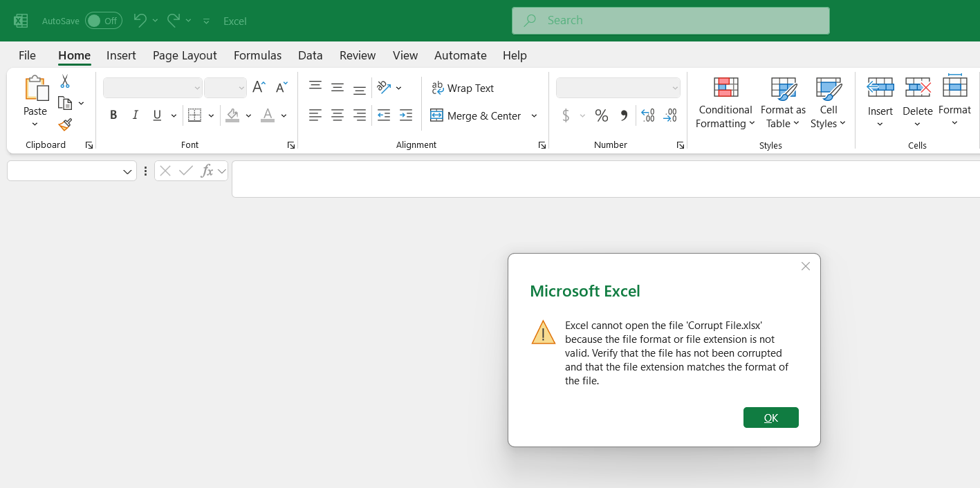Open Font settings dialog launcher
980x488 pixels.
click(x=291, y=145)
